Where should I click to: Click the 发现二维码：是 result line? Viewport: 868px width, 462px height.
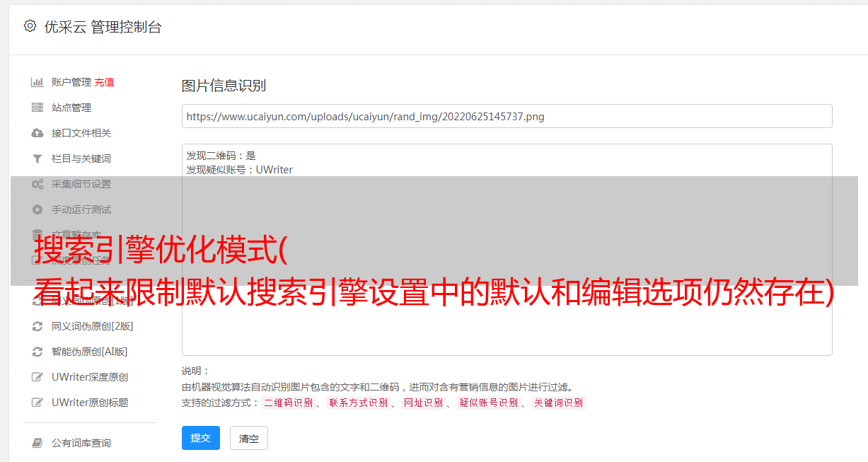(x=221, y=156)
